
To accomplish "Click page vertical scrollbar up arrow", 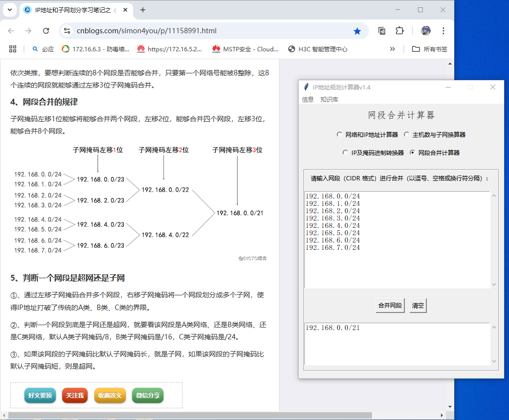I will [x=450, y=64].
